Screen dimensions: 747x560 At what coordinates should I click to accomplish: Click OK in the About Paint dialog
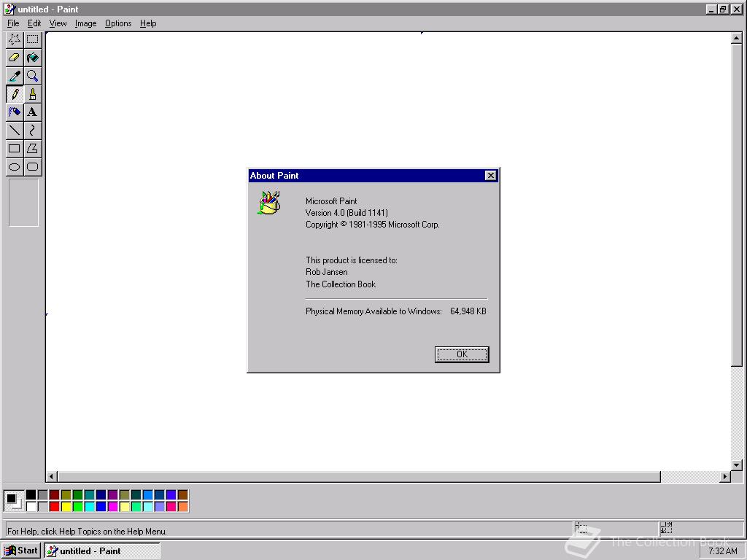click(462, 354)
